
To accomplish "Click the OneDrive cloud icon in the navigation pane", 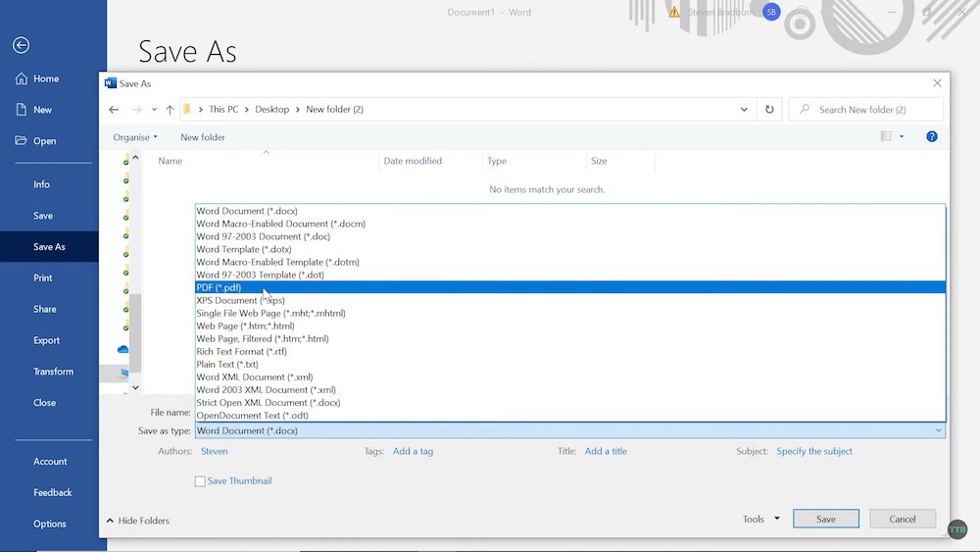I will pos(122,349).
